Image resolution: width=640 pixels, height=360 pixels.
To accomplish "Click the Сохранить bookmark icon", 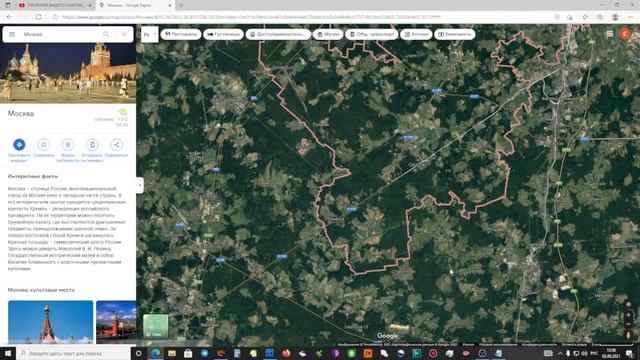I will pos(43,144).
